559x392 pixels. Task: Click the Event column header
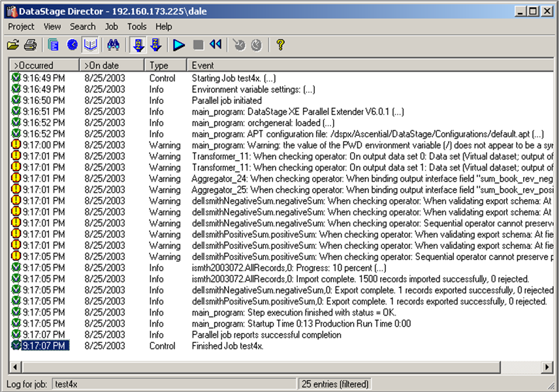(x=366, y=65)
